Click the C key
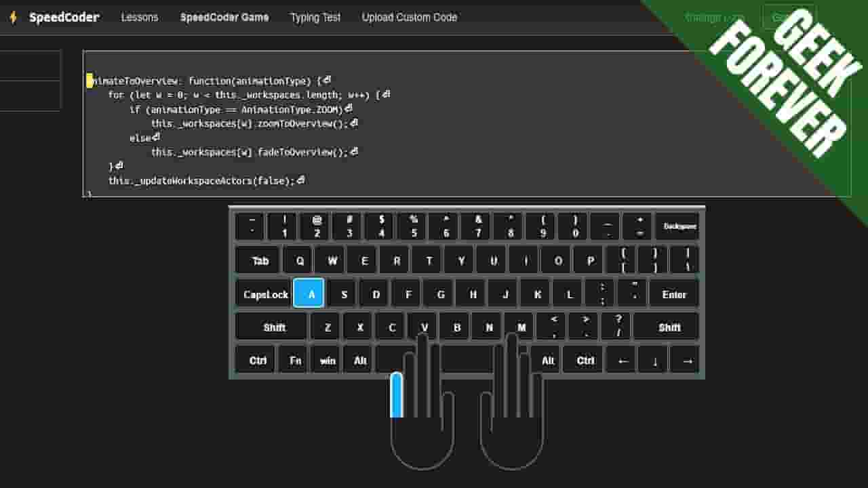 (x=391, y=327)
